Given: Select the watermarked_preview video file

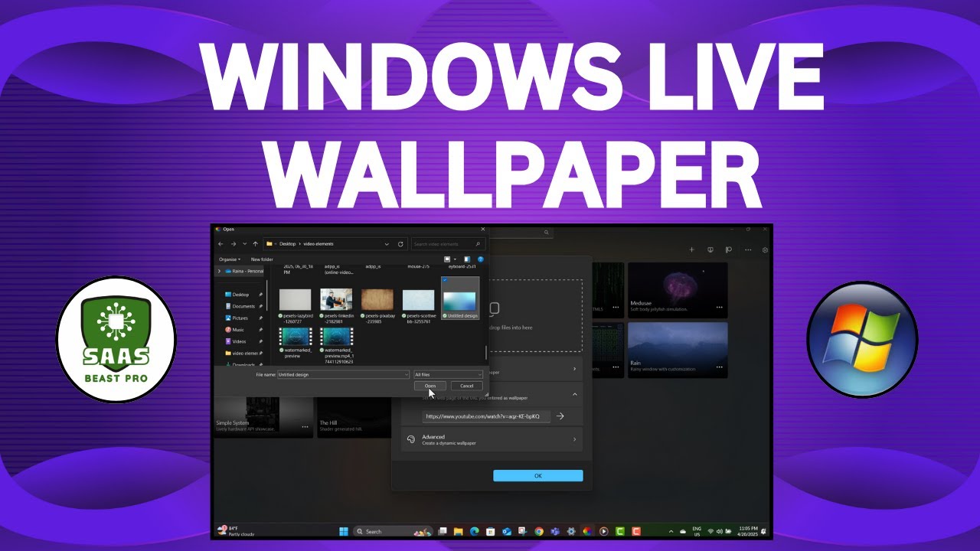Looking at the screenshot, I should pos(296,342).
